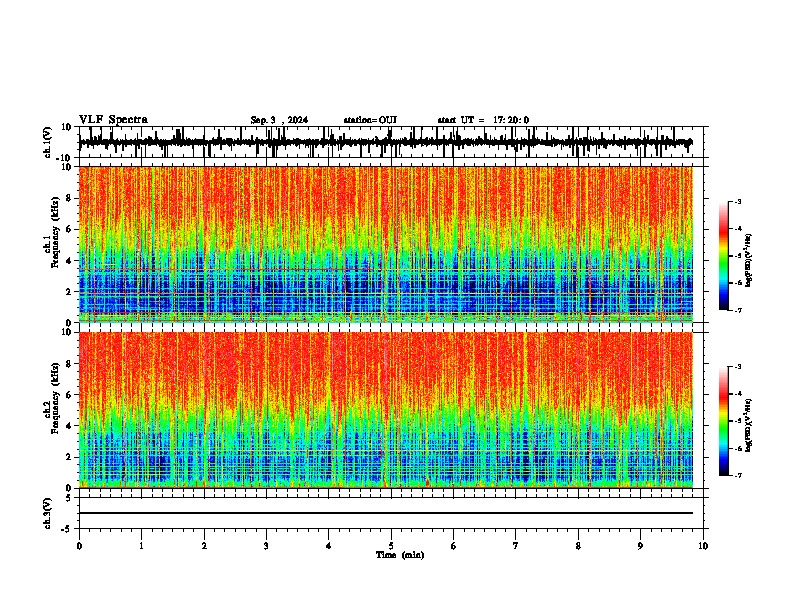Click the ch.1 voltage waveform trace panel
Image resolution: width=792 pixels, height=612 pixels.
point(391,142)
